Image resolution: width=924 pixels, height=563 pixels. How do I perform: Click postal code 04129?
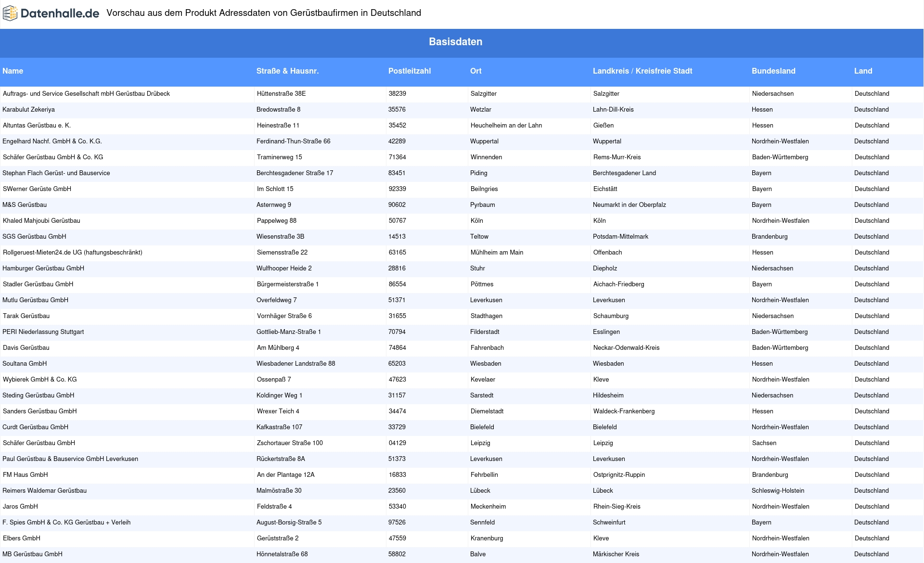click(398, 443)
